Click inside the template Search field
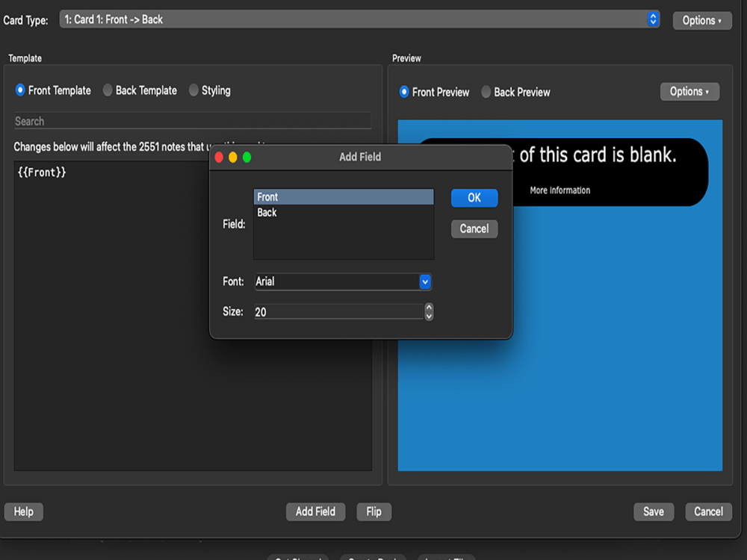The image size is (747, 560). [193, 120]
